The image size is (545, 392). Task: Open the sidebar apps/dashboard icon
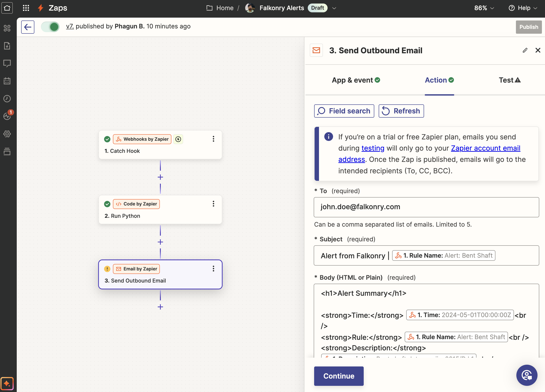(7, 28)
